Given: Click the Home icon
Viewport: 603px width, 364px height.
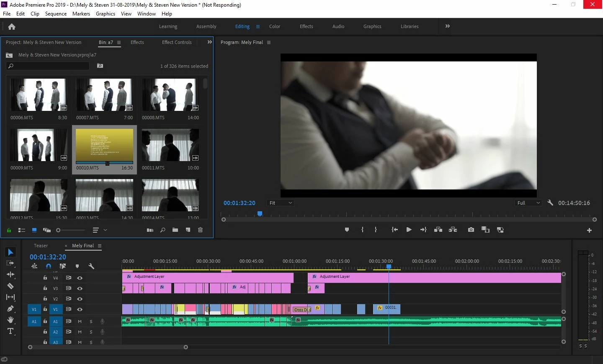Looking at the screenshot, I should tap(12, 26).
